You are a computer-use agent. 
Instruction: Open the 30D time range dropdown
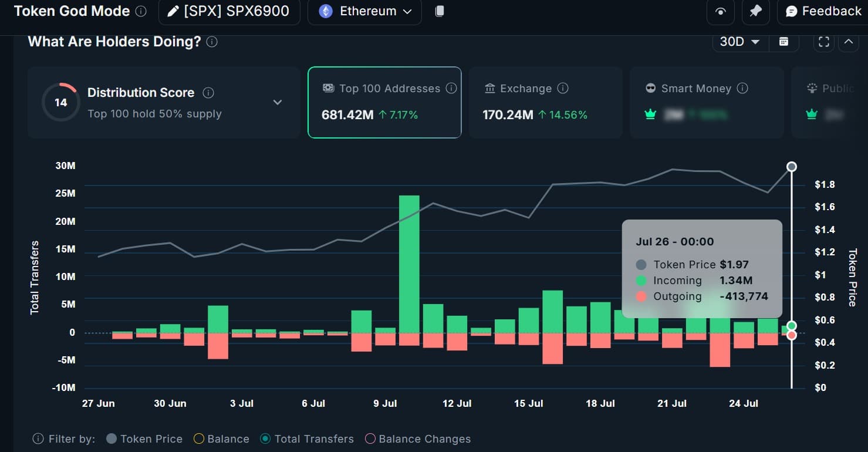tap(739, 42)
